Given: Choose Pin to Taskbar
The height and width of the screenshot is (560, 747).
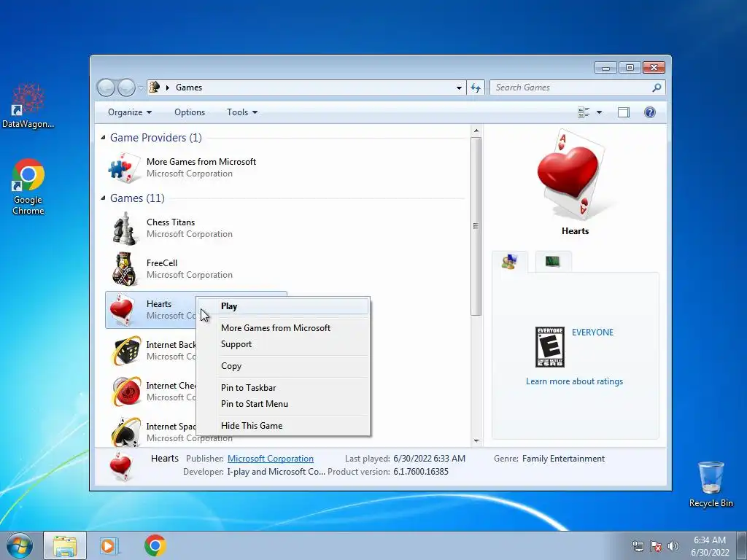Looking at the screenshot, I should coord(283,388).
